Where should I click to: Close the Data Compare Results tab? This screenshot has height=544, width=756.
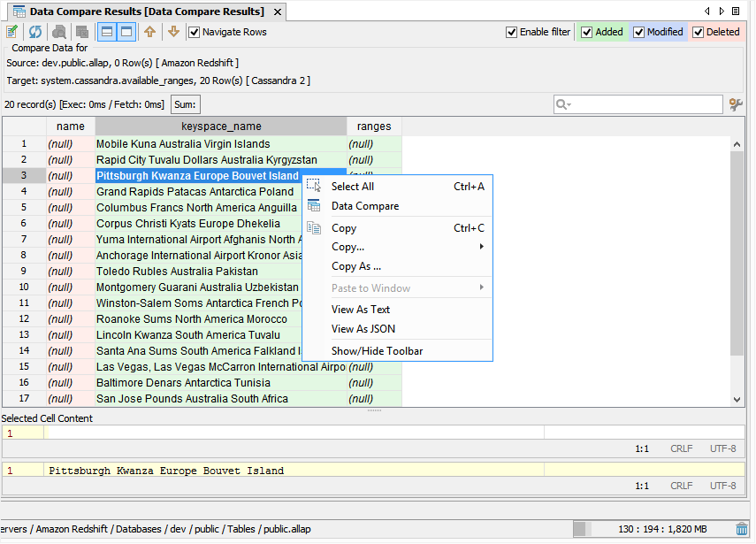click(x=278, y=12)
